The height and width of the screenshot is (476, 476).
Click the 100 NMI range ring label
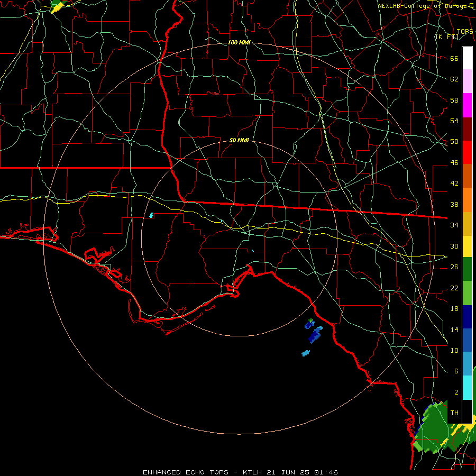click(x=239, y=42)
